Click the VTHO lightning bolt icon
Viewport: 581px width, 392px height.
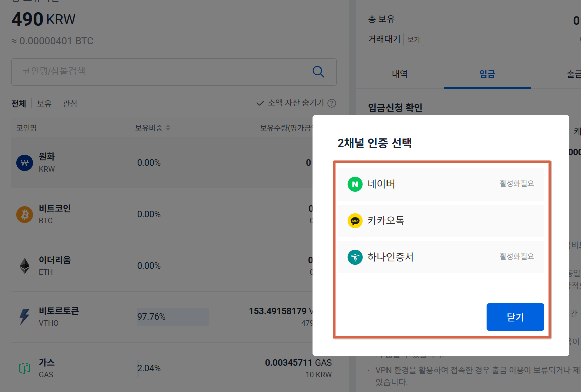click(25, 317)
